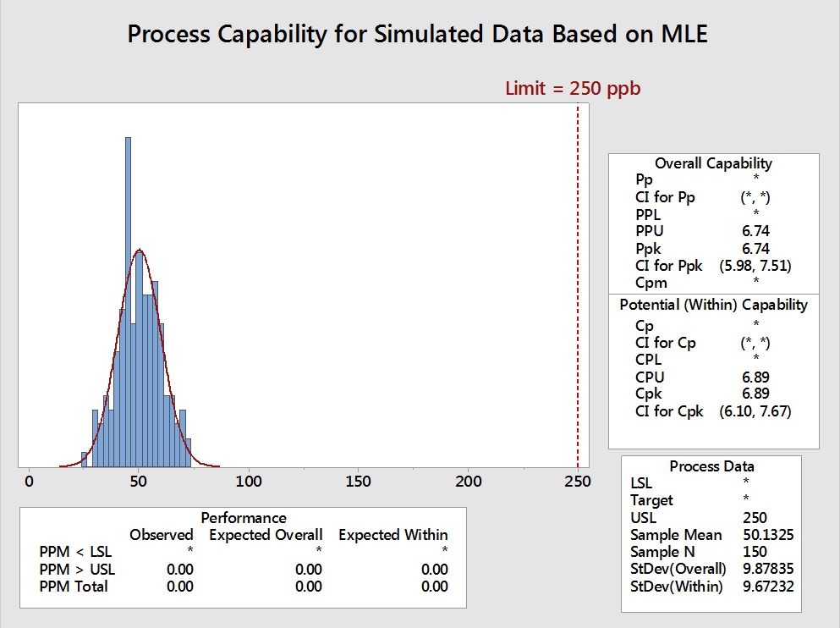The height and width of the screenshot is (628, 840).
Task: Select the StDev(Overall) value 9.87835
Action: (x=769, y=569)
